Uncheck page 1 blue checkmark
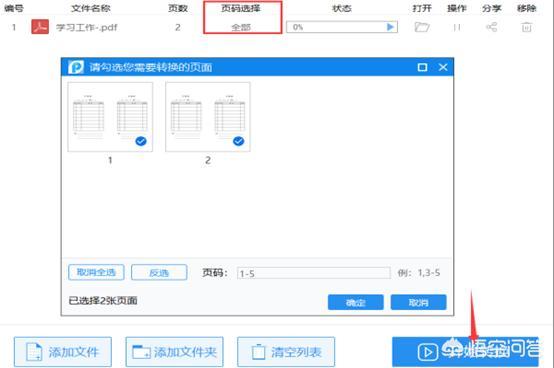 [x=141, y=141]
